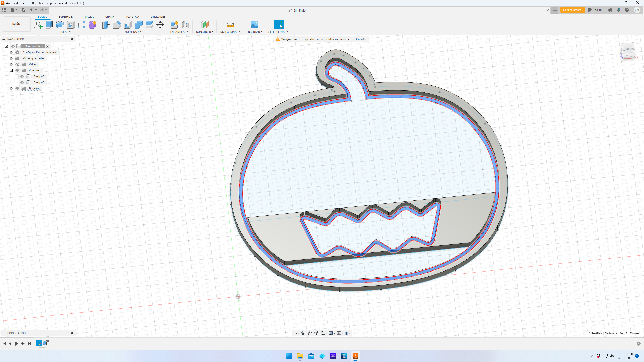Click the Insert image icon
Screen dimensions: 644x362
254,25
